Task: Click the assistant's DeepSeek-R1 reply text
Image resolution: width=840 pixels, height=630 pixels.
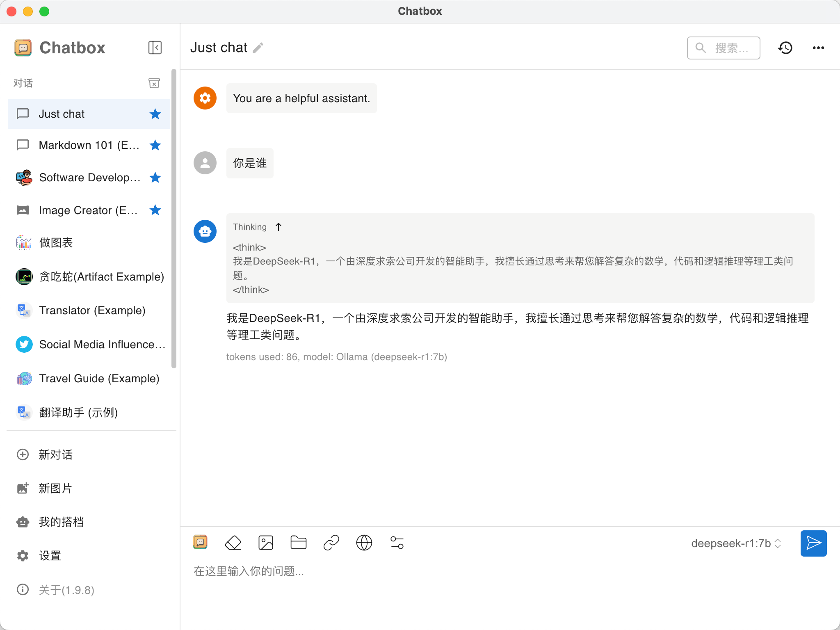Action: [518, 326]
